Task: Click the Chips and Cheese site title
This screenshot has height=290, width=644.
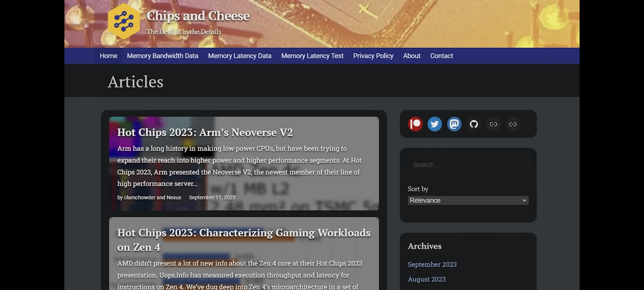Action: [198, 16]
